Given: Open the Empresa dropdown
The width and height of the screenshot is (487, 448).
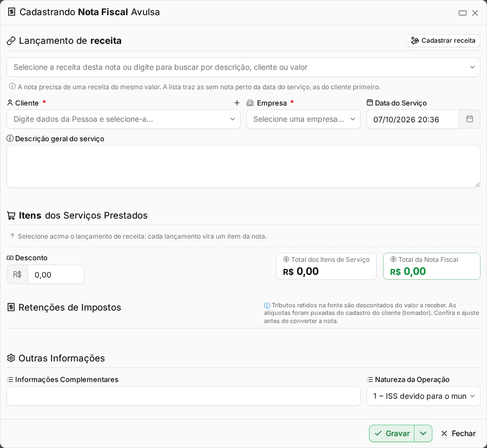Looking at the screenshot, I should pyautogui.click(x=304, y=119).
